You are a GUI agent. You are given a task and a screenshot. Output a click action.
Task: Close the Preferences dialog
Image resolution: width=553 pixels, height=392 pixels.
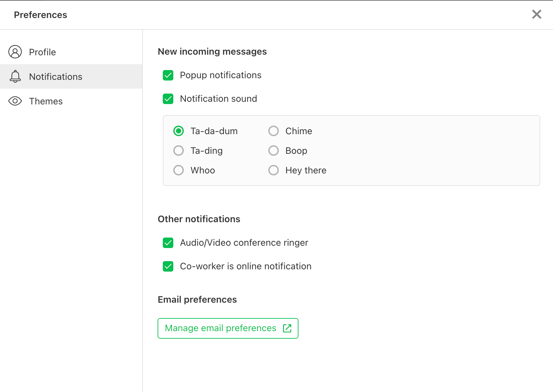coord(537,14)
